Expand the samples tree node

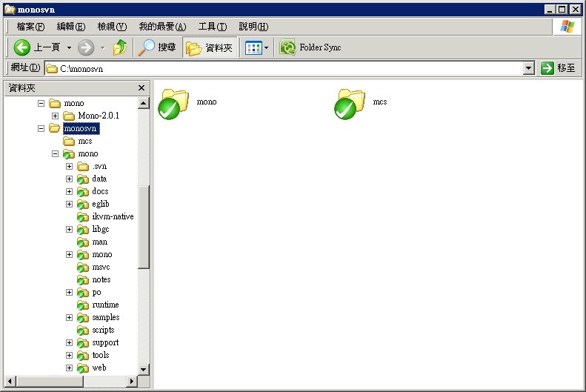click(69, 318)
